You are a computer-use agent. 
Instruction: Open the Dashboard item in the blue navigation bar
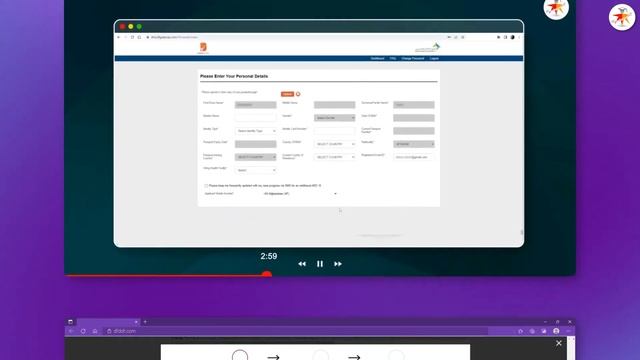click(x=378, y=58)
